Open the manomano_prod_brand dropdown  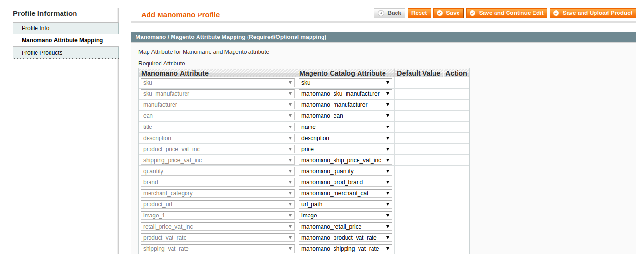tap(346, 182)
